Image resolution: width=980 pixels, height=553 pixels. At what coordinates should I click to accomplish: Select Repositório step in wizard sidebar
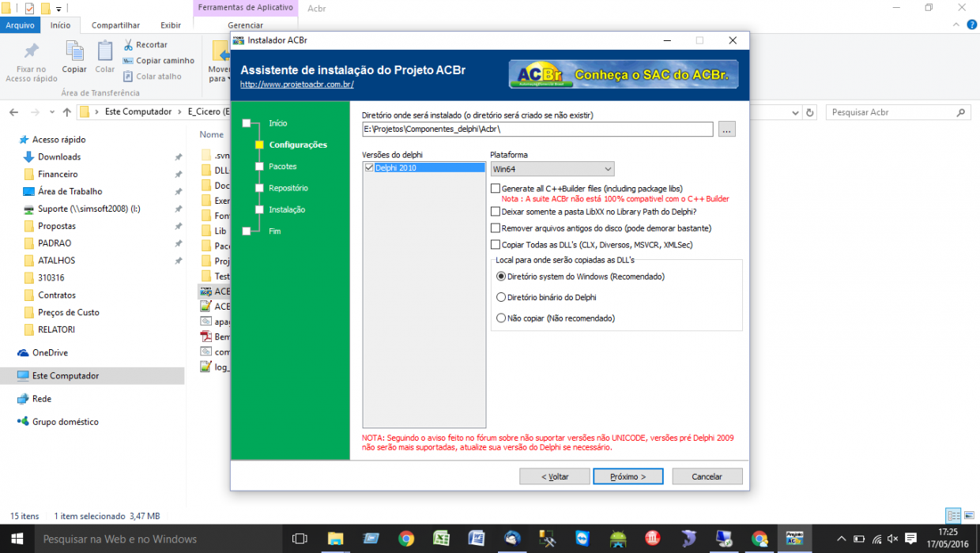[288, 188]
